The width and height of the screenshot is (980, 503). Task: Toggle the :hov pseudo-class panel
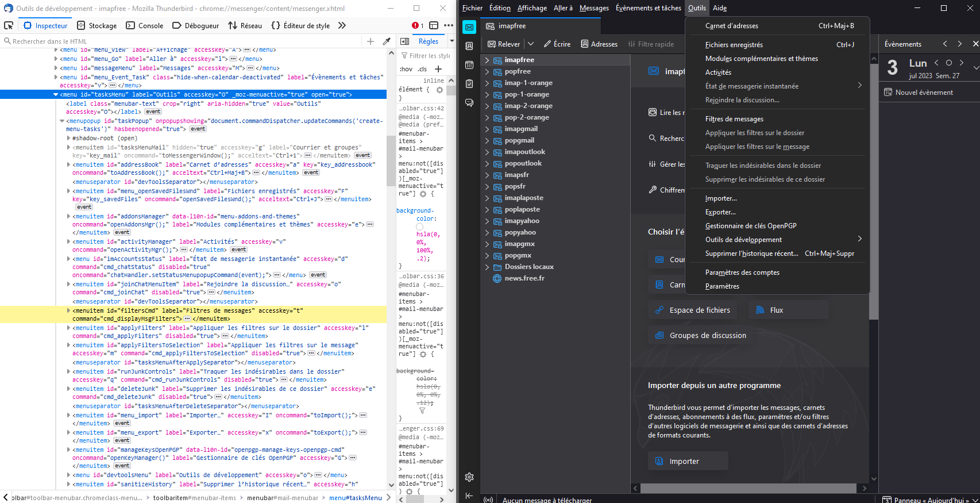pyautogui.click(x=406, y=69)
